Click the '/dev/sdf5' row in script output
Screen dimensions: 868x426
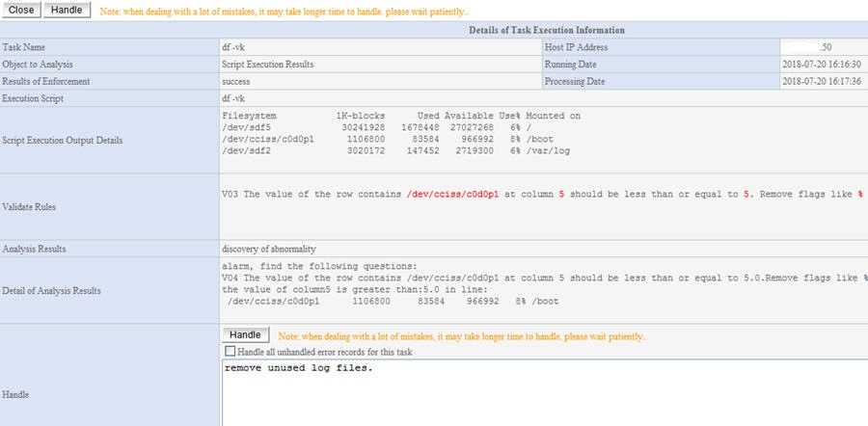(376, 128)
